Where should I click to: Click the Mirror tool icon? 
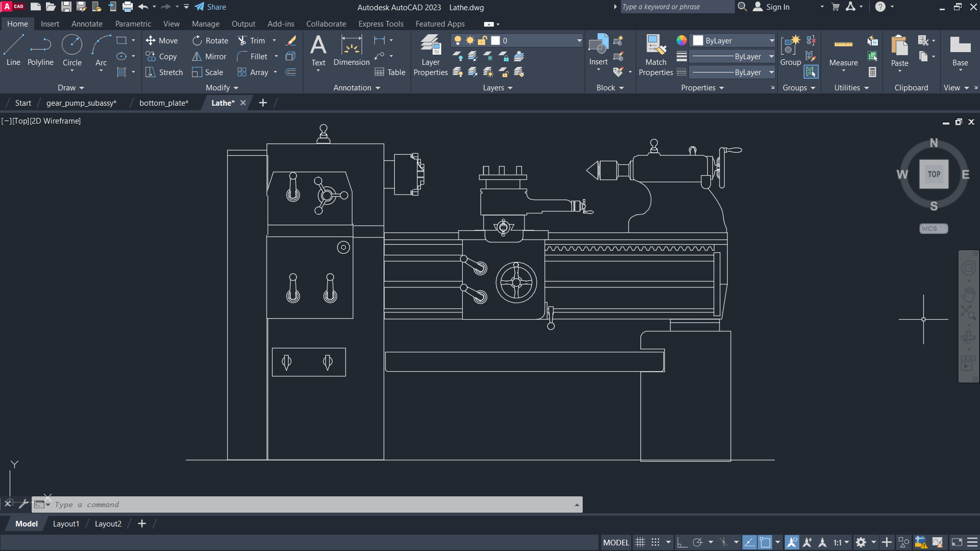197,57
